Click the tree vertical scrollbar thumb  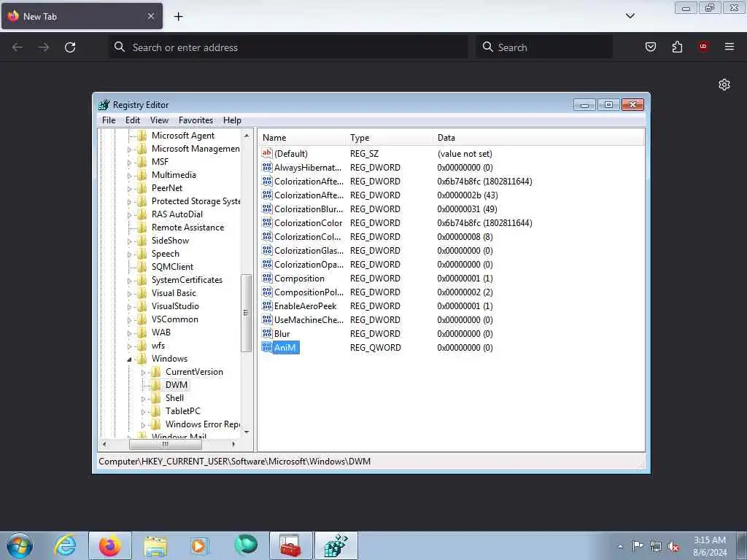click(x=247, y=313)
